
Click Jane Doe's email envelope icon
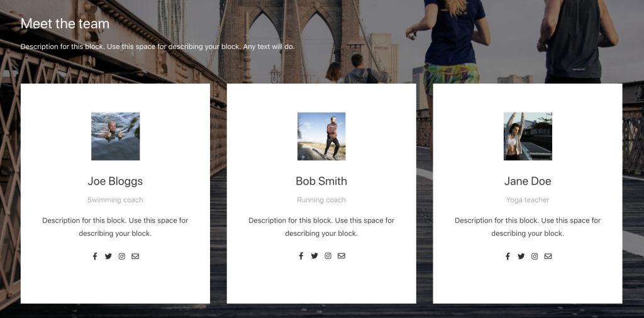pyautogui.click(x=548, y=256)
